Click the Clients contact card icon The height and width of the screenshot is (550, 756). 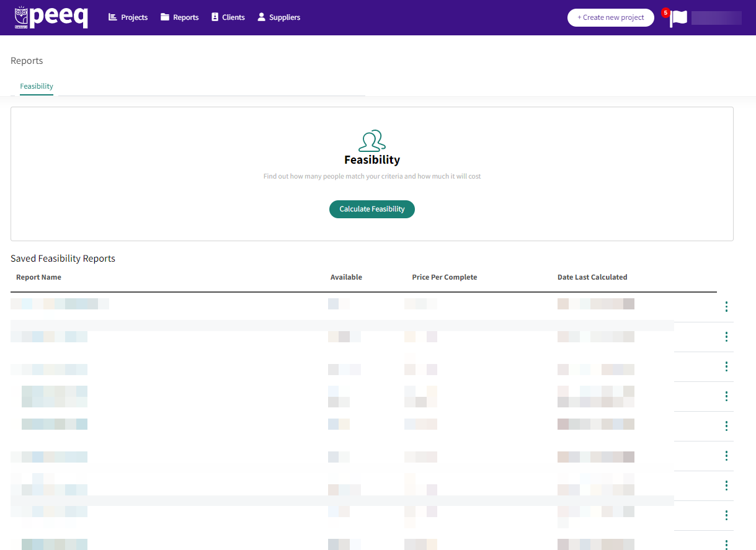point(215,17)
